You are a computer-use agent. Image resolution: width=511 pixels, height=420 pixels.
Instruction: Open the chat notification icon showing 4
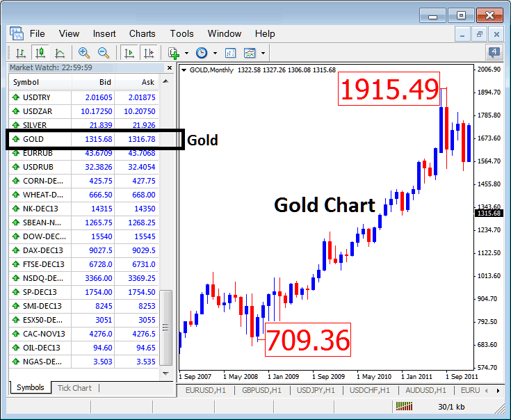point(494,52)
